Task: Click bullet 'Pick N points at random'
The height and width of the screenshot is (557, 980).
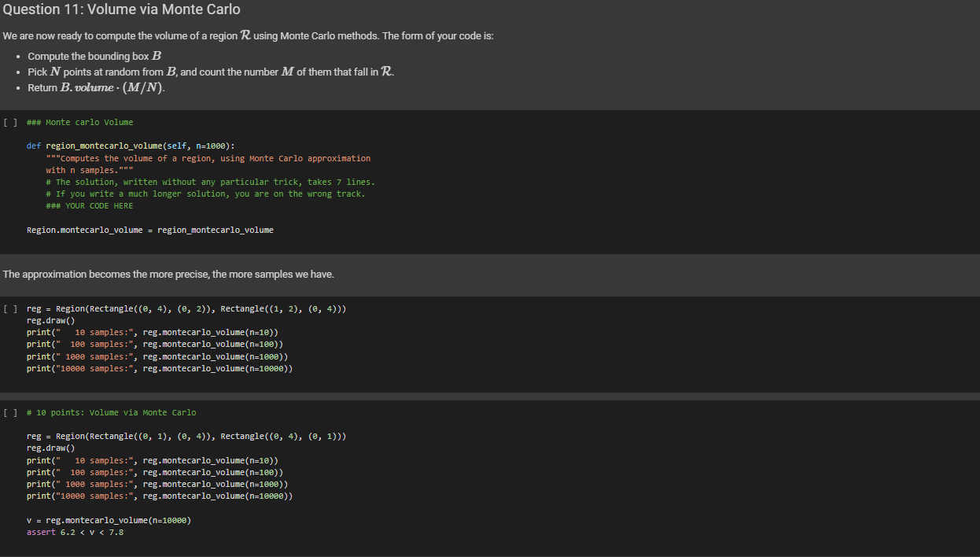Action: (211, 72)
